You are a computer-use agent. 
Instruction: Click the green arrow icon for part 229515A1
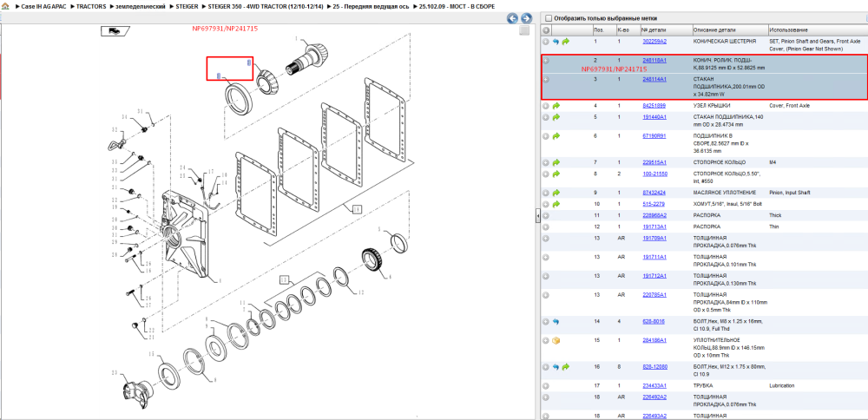point(556,162)
